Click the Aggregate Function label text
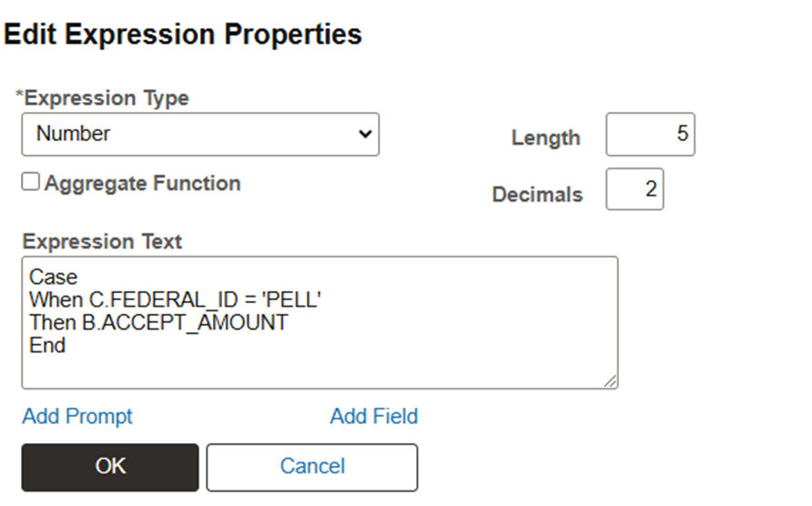 tap(142, 183)
